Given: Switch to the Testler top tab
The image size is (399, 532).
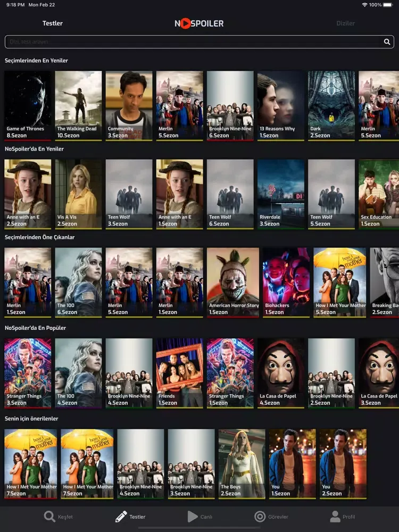Looking at the screenshot, I should pyautogui.click(x=53, y=23).
